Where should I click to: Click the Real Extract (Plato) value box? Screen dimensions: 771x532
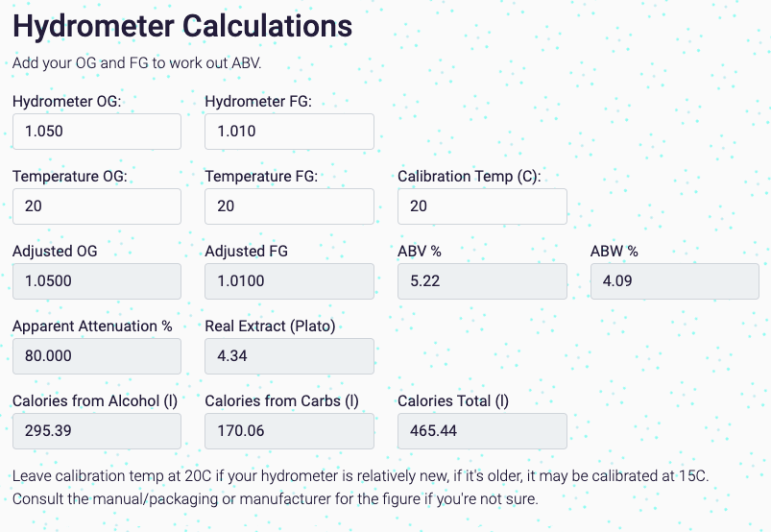click(x=289, y=356)
